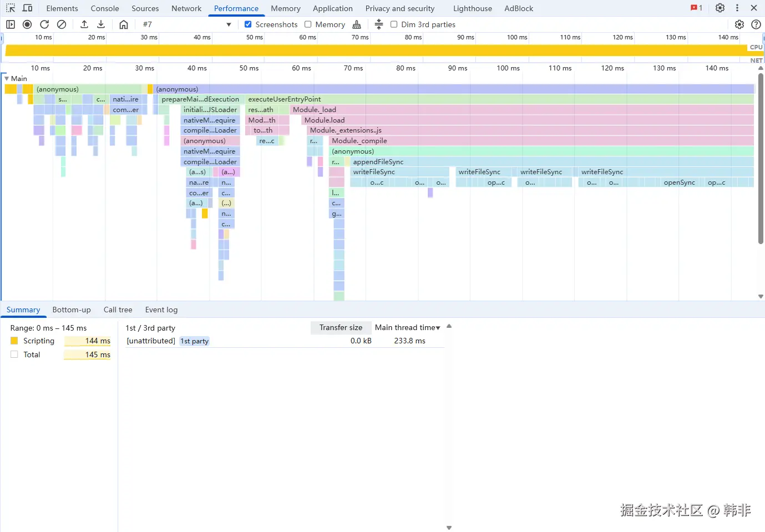This screenshot has height=532, width=765.
Task: Click the Range: 0 ms – 145 ms text
Action: tap(48, 328)
